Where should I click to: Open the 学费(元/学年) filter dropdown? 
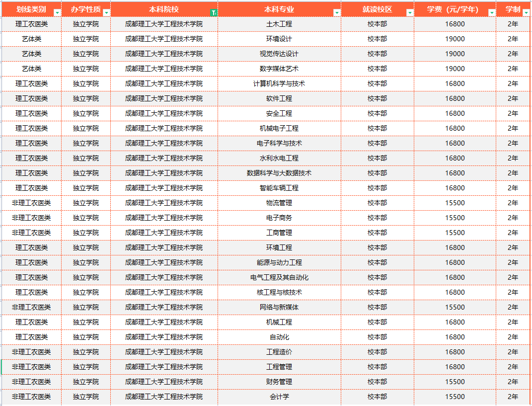[x=492, y=12]
